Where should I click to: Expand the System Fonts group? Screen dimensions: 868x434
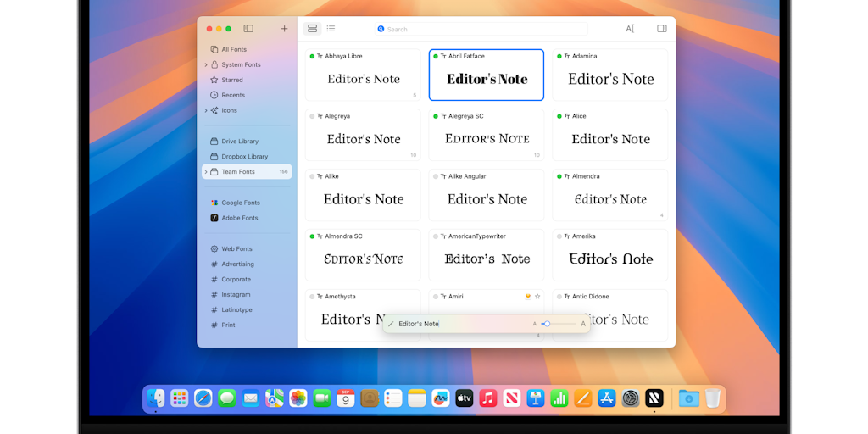pos(206,65)
